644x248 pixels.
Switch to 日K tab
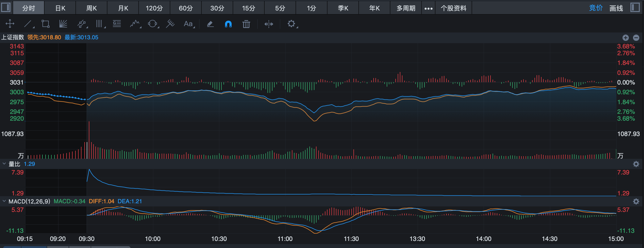(60, 8)
